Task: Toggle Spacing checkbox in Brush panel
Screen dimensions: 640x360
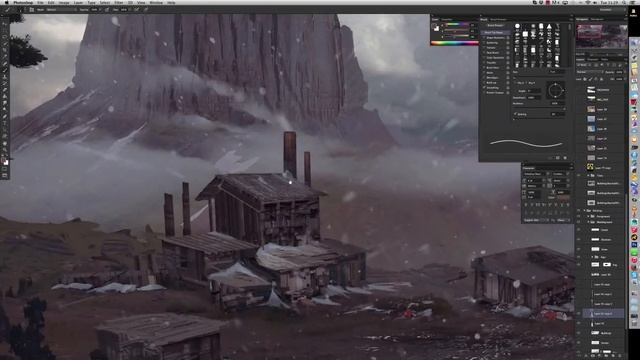Action: (516, 114)
